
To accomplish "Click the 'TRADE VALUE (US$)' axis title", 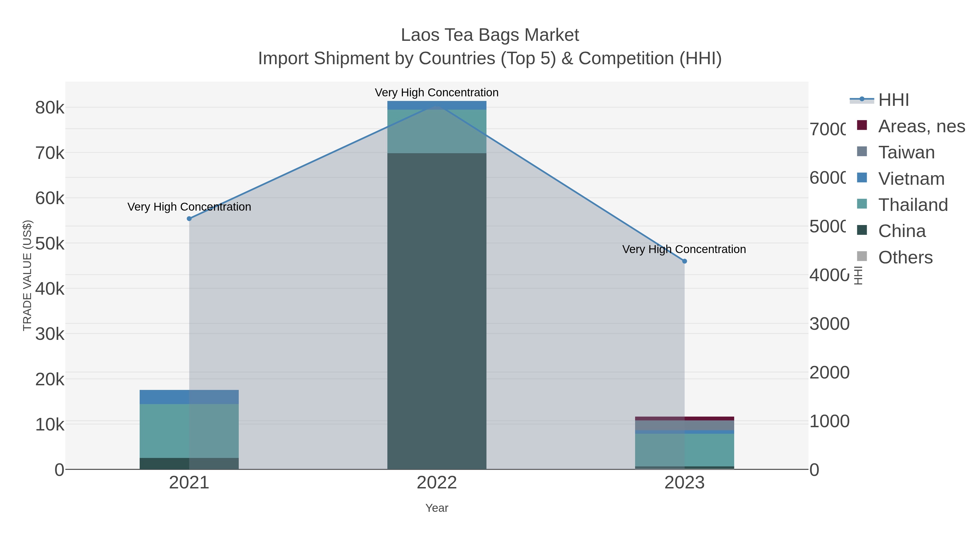I will tap(27, 275).
